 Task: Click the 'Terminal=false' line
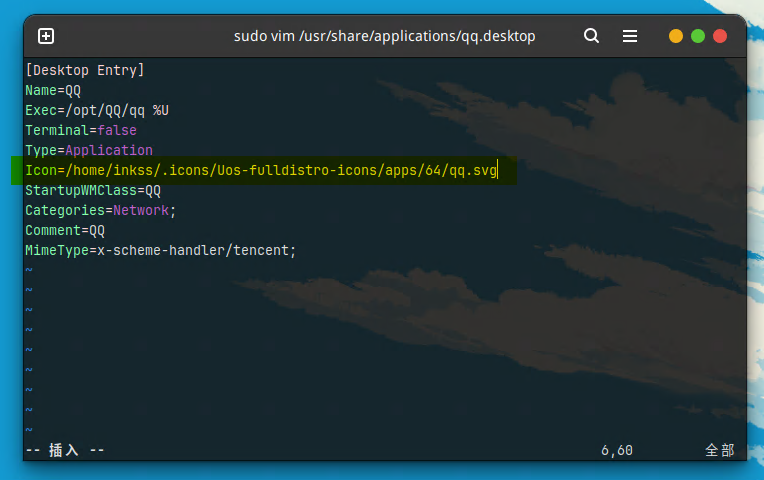[81, 130]
